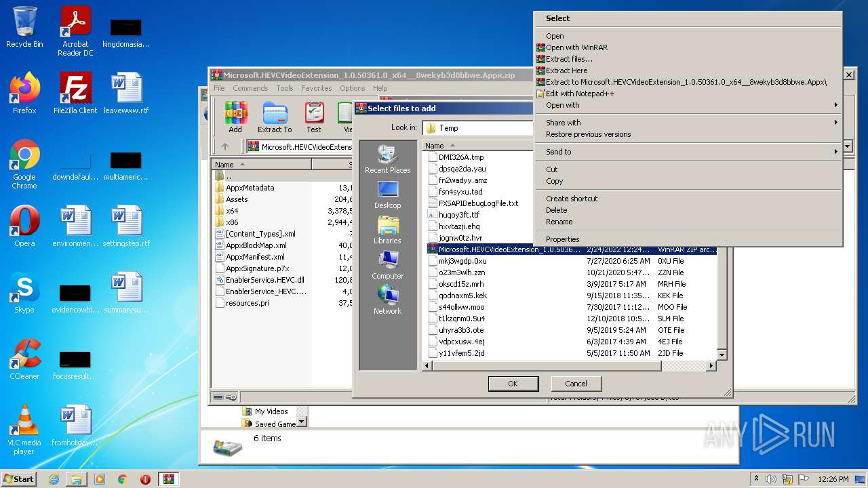Expand the Send to submenu
The width and height of the screenshot is (868, 488).
(x=688, y=152)
